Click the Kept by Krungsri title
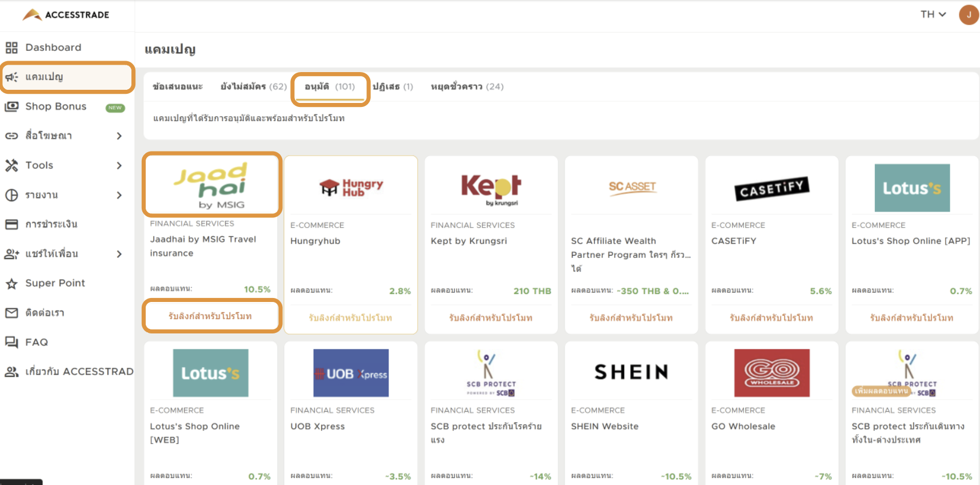Screen dimensions: 980x485 tap(469, 241)
